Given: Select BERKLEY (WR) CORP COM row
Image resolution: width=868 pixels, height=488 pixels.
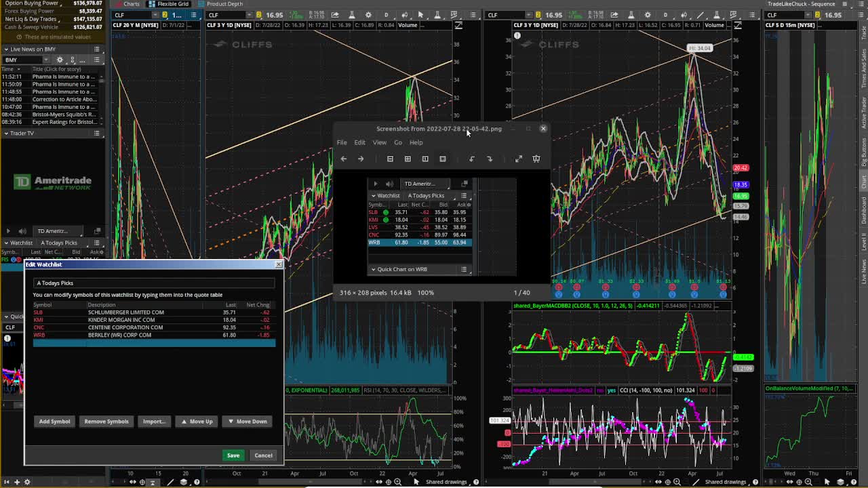Looking at the screenshot, I should pos(153,335).
